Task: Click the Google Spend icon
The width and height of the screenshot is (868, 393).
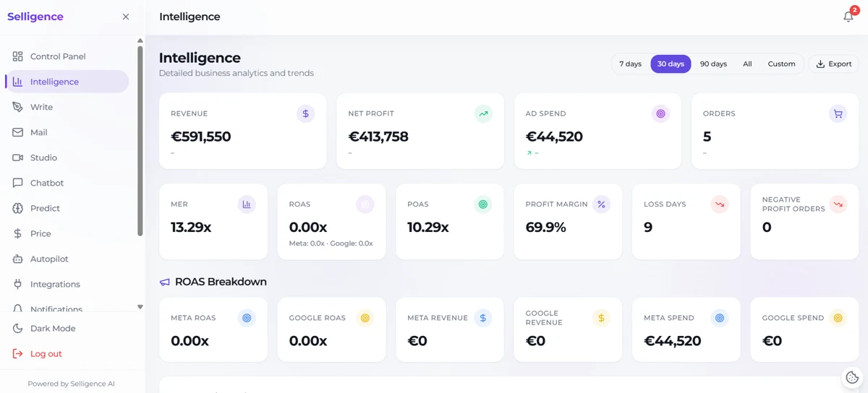Action: point(838,318)
